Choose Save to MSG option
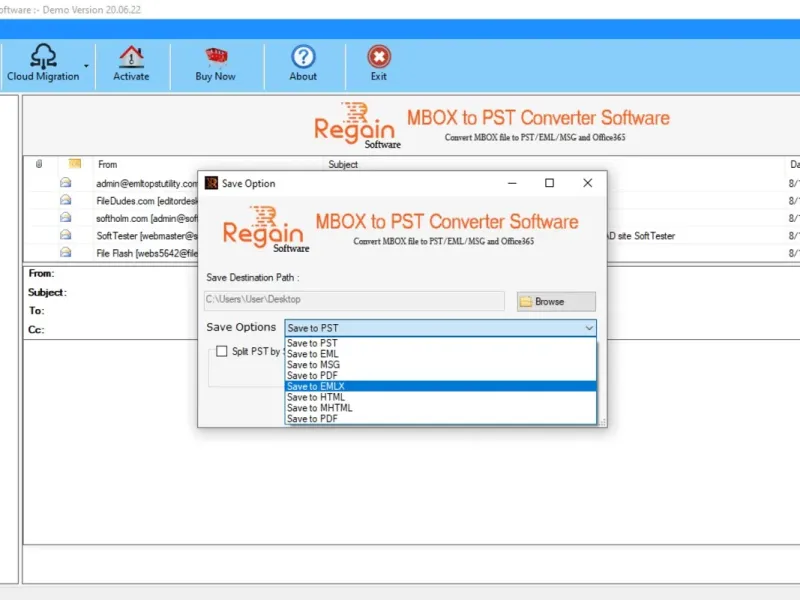Screen dimensions: 800x600 440,365
